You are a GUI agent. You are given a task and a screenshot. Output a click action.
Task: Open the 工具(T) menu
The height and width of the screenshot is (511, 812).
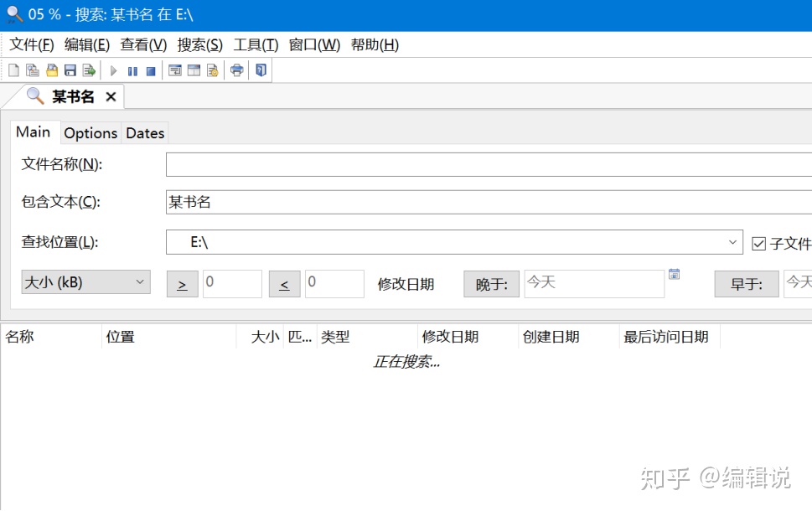pos(256,45)
